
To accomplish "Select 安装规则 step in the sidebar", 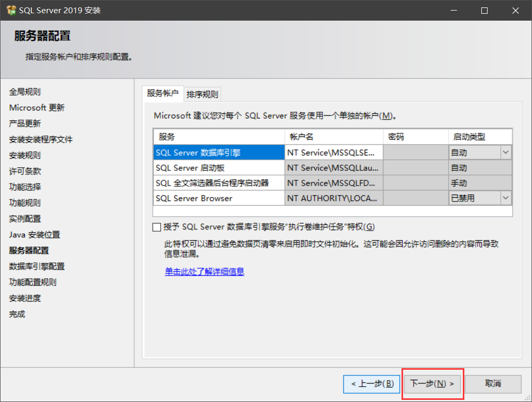I will point(25,156).
